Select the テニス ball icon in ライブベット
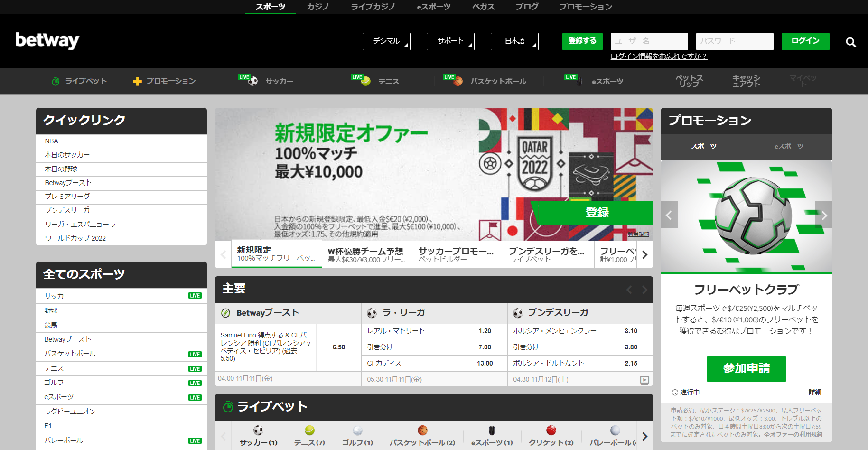This screenshot has width=868, height=450. coord(309,430)
